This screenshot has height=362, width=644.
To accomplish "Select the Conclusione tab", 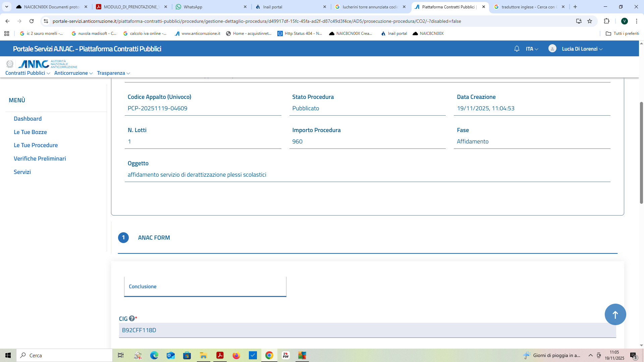I will click(143, 287).
